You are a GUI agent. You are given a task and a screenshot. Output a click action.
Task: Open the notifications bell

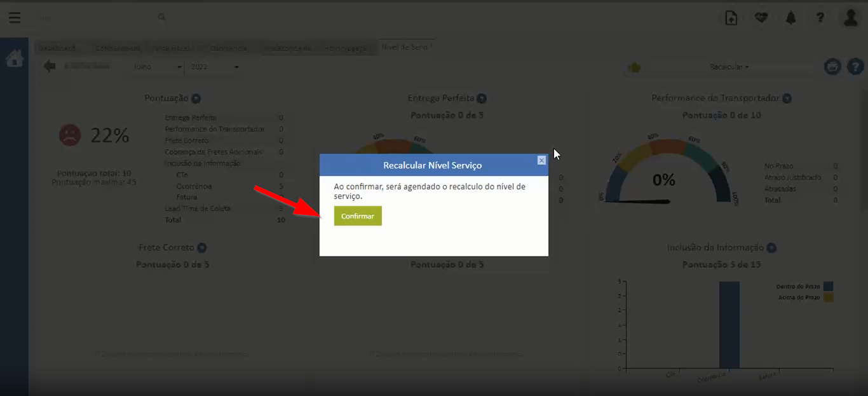pos(790,17)
